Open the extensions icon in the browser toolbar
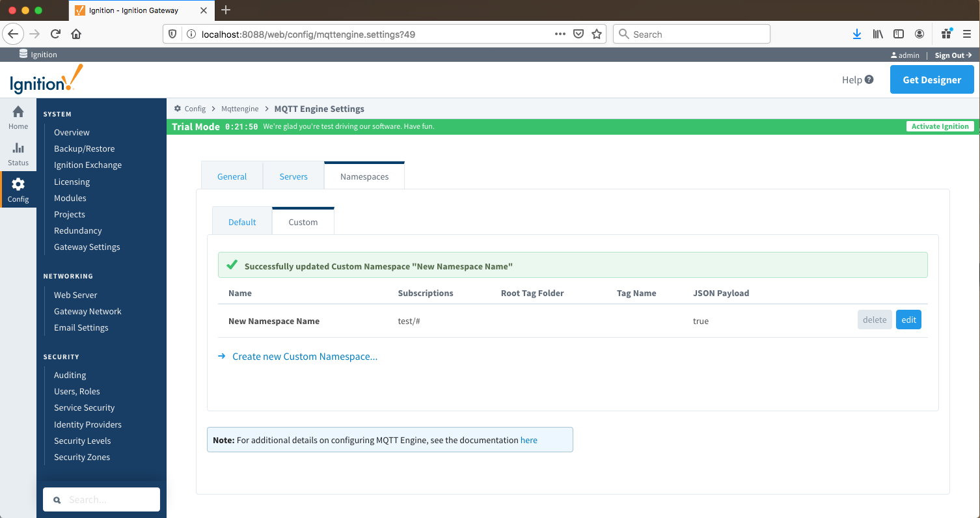980x518 pixels. coord(947,34)
